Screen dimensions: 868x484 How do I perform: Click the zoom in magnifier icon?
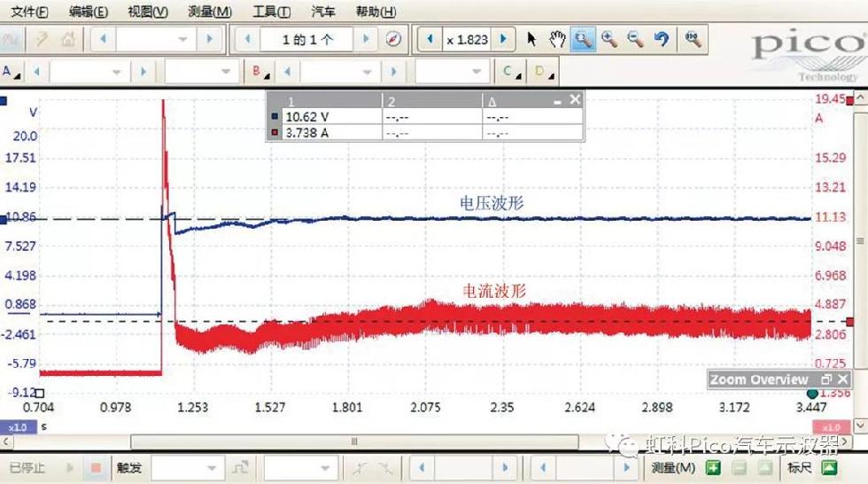pos(608,39)
